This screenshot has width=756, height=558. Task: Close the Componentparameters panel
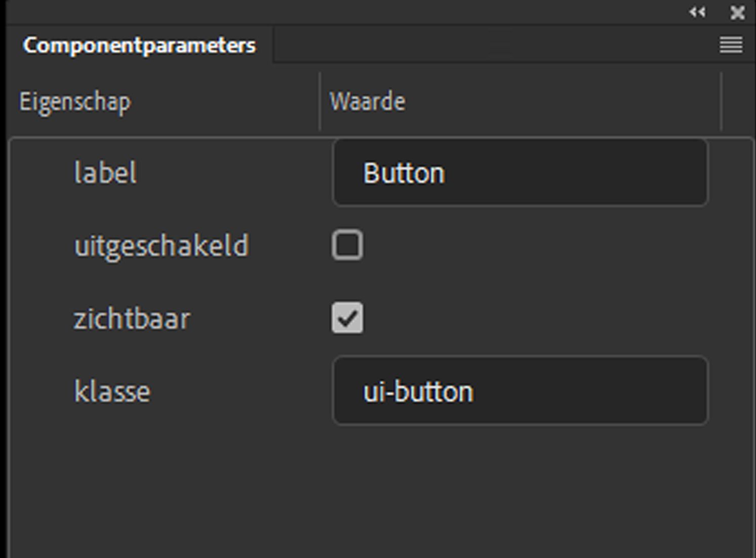tap(737, 13)
